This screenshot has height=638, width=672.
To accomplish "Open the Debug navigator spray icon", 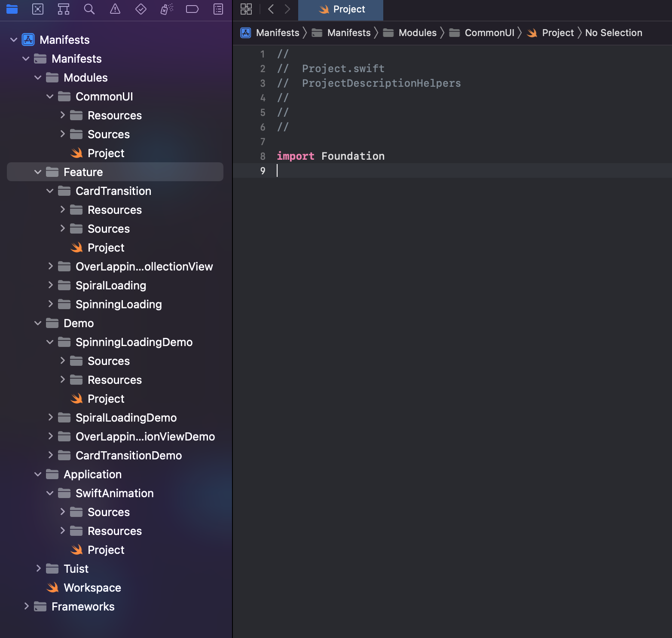I will tap(167, 9).
